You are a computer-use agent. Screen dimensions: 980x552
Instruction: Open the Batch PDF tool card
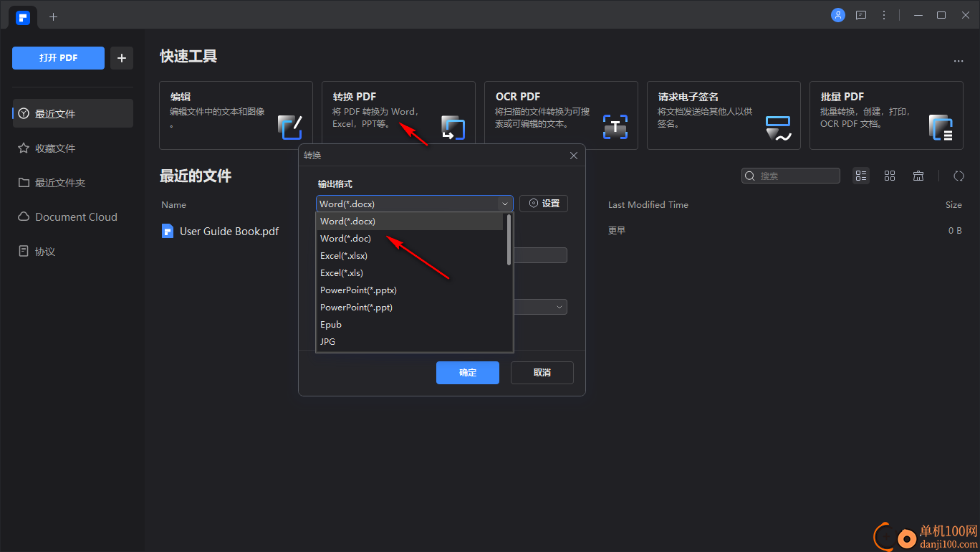[x=886, y=115]
